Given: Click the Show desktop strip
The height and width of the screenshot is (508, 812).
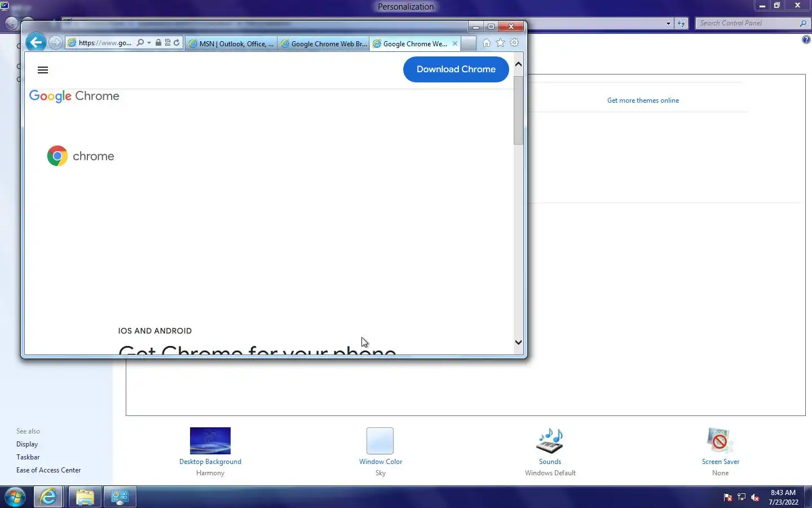Looking at the screenshot, I should point(808,497).
